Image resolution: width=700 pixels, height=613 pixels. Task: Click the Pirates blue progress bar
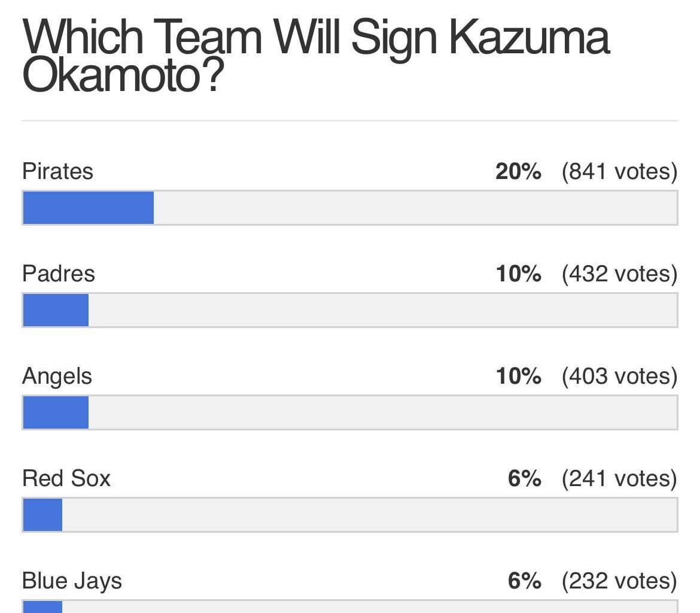pyautogui.click(x=88, y=208)
